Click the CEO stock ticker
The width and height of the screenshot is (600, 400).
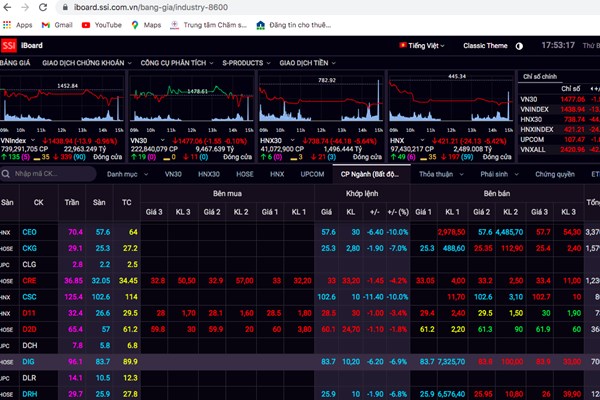point(29,232)
